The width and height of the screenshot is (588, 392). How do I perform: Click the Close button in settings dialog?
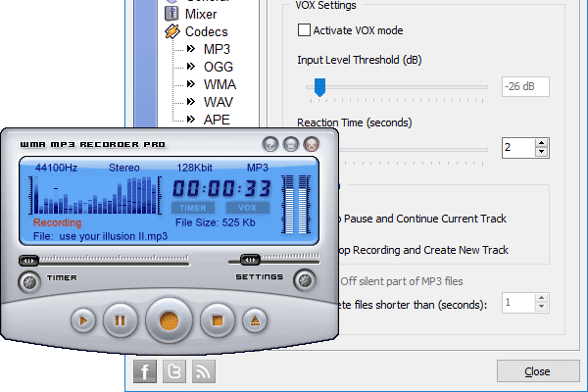tap(538, 371)
